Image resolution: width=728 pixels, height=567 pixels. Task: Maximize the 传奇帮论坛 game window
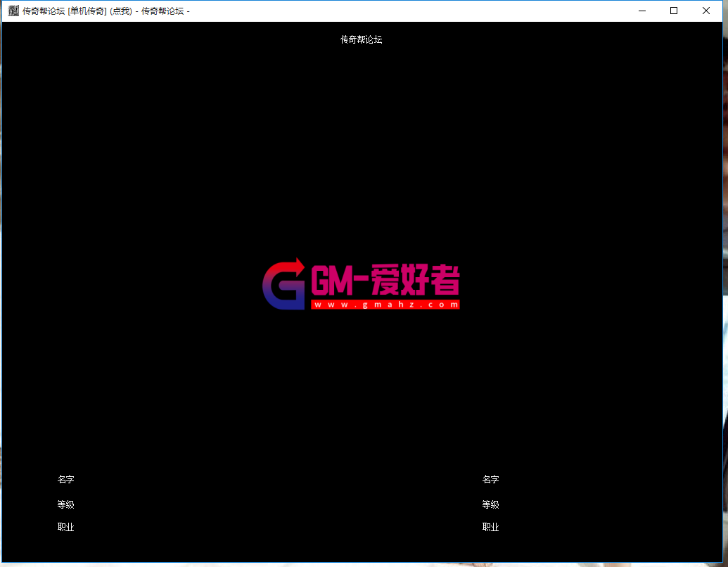click(674, 11)
